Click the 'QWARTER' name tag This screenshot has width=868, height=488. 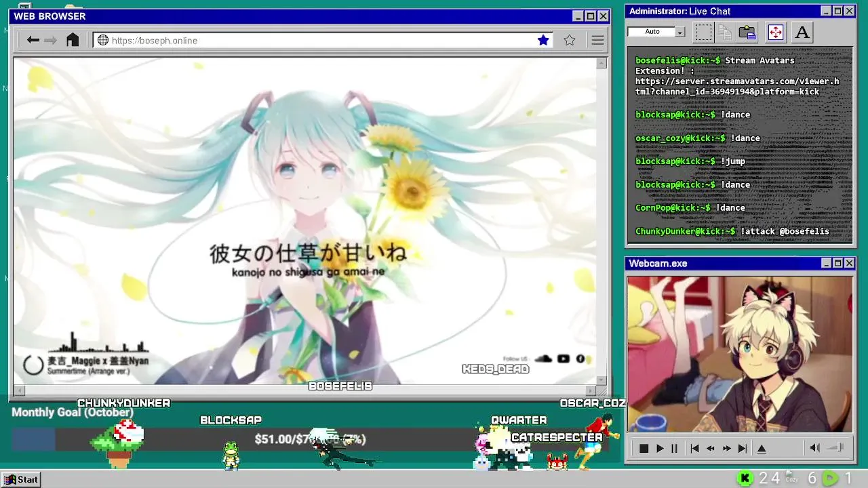point(519,420)
